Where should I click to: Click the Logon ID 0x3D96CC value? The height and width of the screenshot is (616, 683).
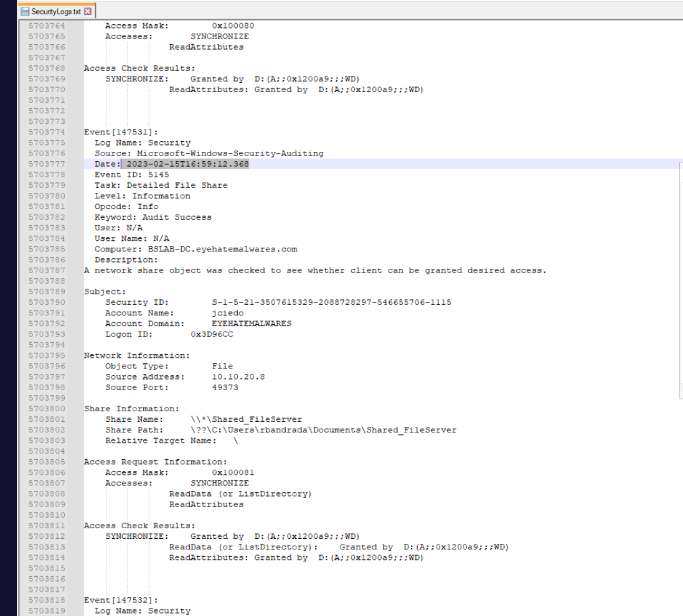[212, 334]
